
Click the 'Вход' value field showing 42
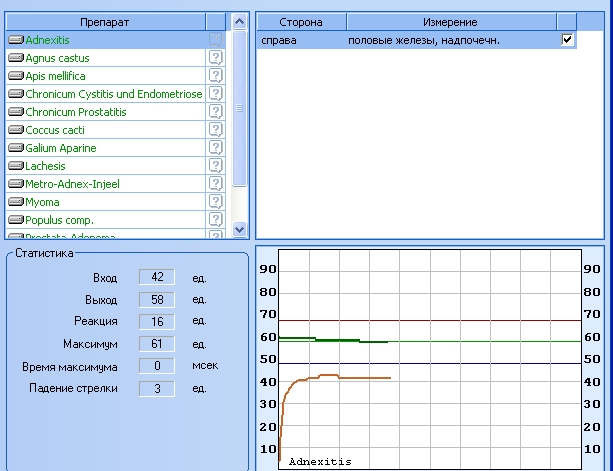(157, 277)
